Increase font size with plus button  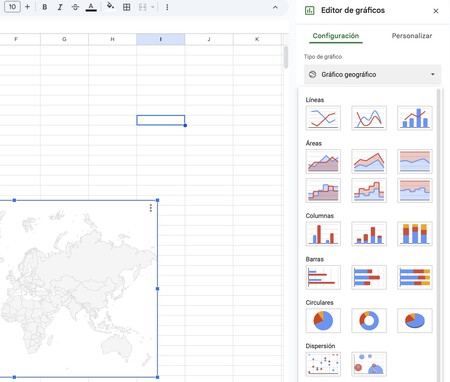[x=27, y=7]
